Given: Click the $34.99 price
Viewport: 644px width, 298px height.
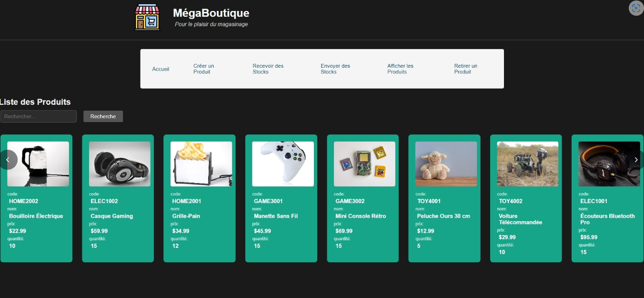Looking at the screenshot, I should [x=181, y=231].
